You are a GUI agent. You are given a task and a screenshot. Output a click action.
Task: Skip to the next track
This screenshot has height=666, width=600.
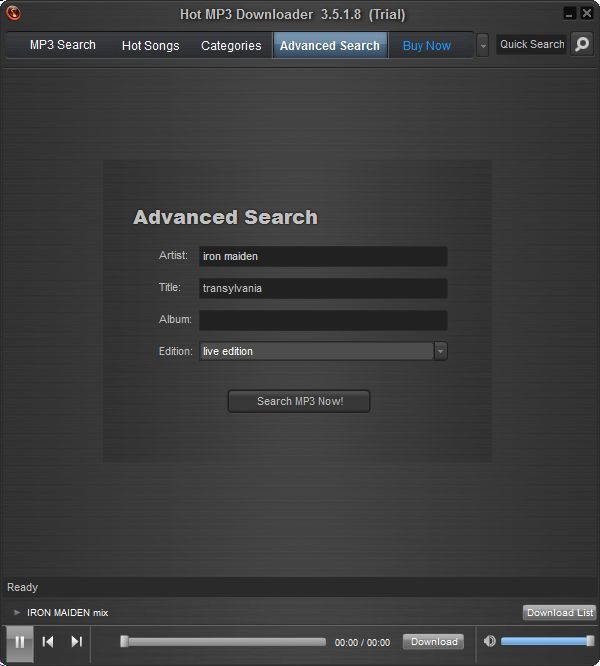coord(76,641)
